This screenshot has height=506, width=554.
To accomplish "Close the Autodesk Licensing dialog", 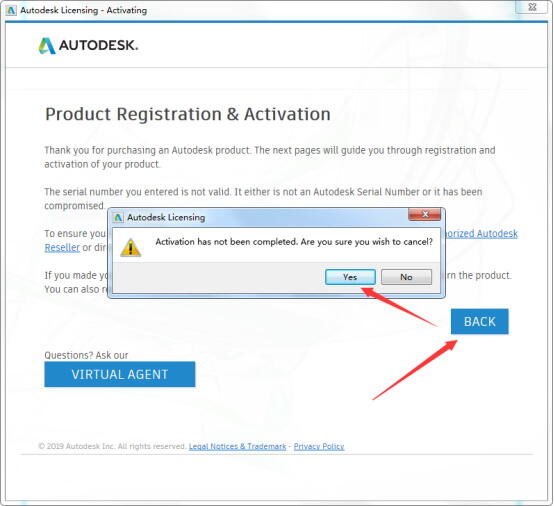I will (x=425, y=214).
